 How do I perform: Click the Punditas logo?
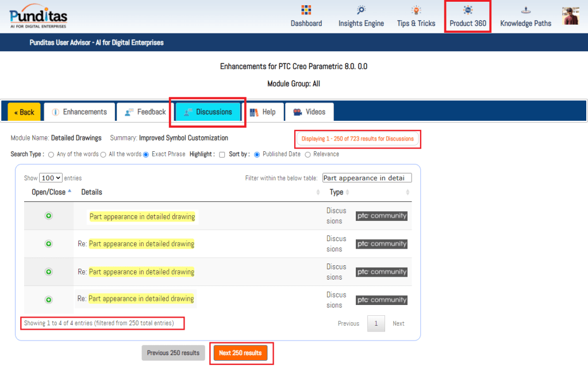[38, 16]
